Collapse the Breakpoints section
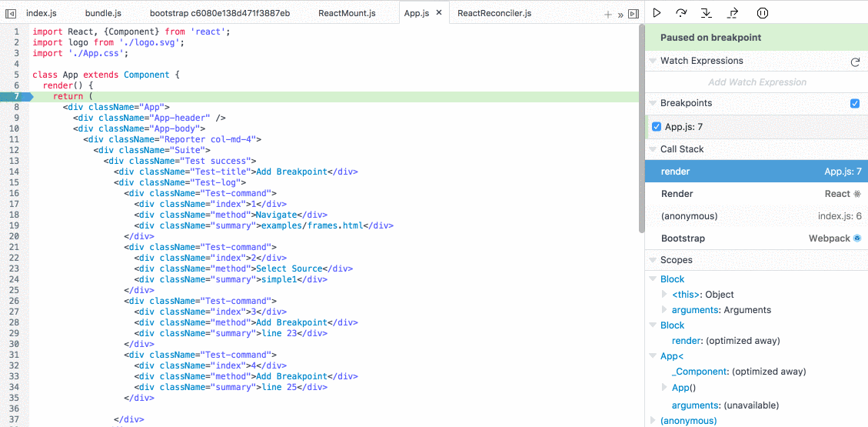The width and height of the screenshot is (868, 427). pos(653,103)
